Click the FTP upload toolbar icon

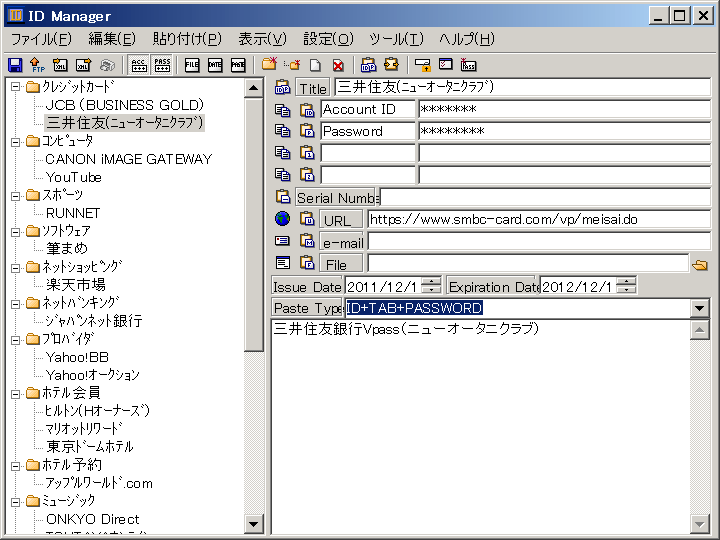pos(37,65)
